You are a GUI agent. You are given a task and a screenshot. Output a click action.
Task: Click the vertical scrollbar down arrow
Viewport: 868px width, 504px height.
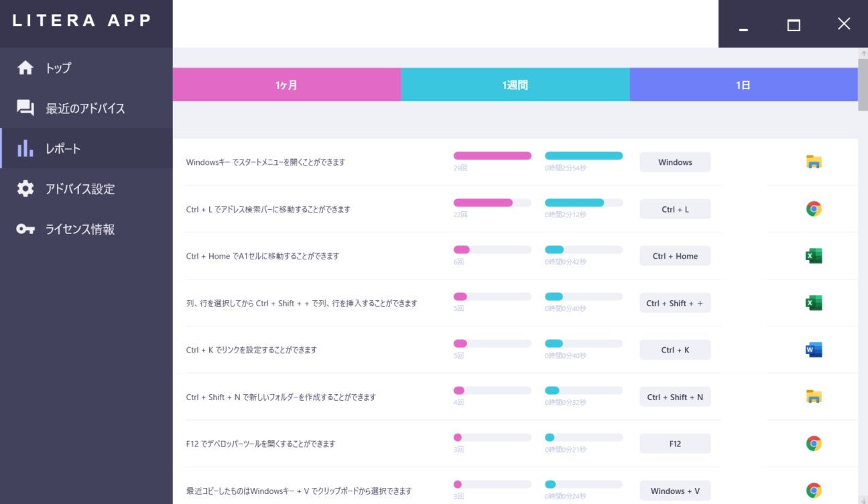[x=863, y=499]
